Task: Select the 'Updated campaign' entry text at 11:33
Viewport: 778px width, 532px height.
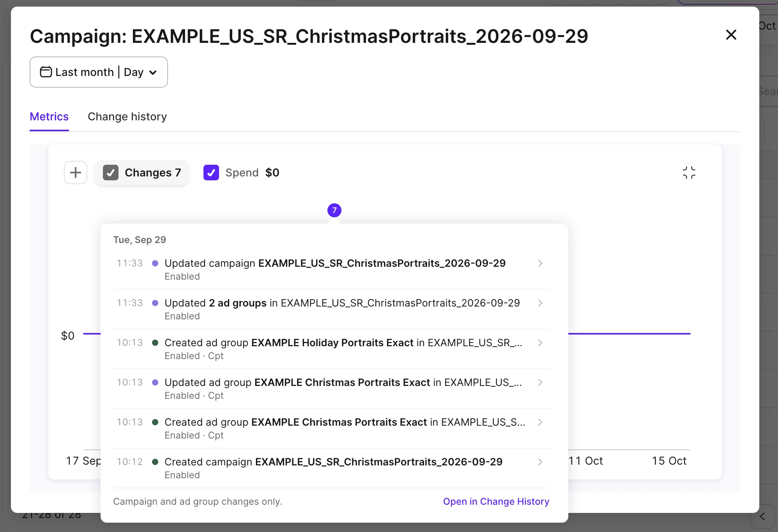Action: pos(335,263)
